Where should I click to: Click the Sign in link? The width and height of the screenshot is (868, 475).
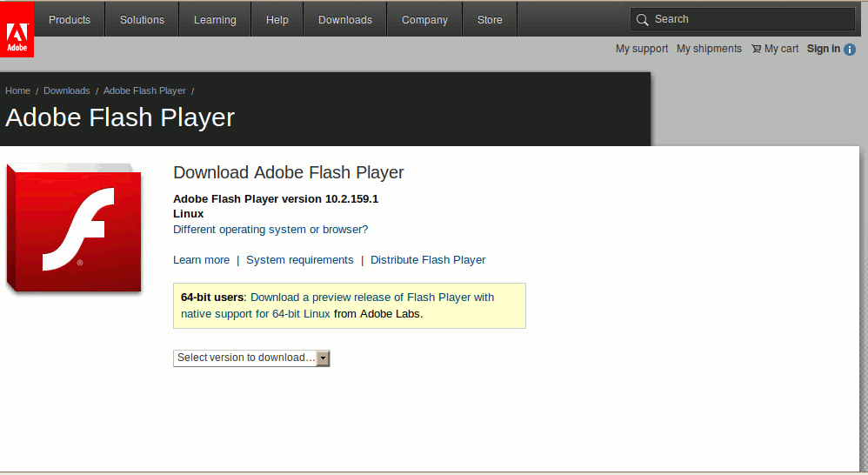click(823, 49)
